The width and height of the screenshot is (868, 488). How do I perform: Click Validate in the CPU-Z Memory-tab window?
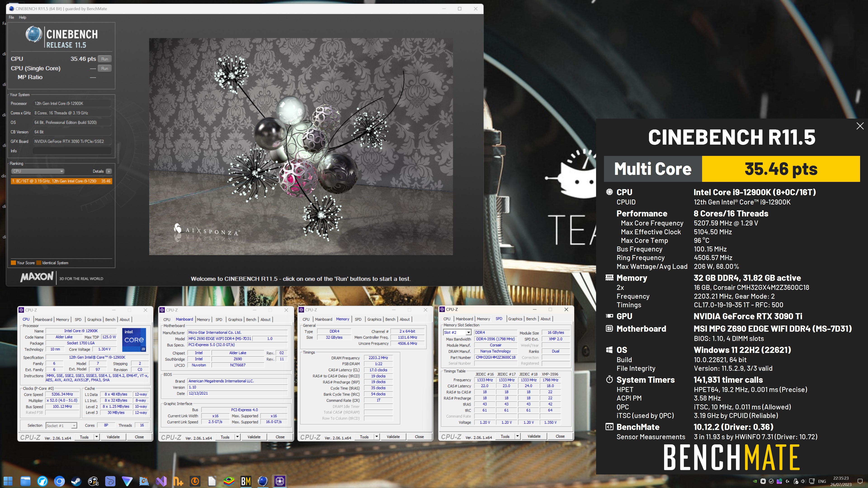(393, 437)
